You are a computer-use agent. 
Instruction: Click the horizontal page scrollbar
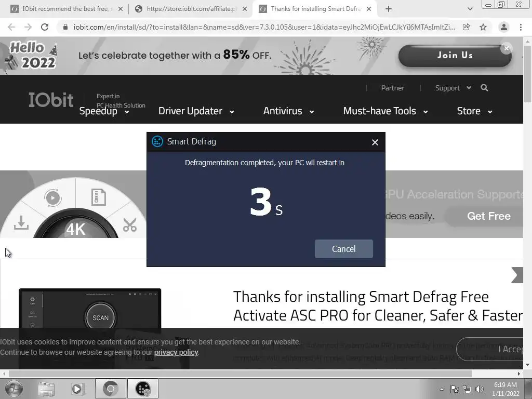click(240, 374)
